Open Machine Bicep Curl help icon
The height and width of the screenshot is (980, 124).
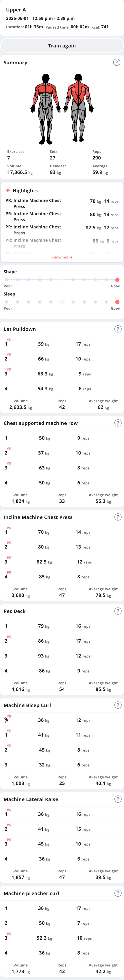click(x=118, y=705)
